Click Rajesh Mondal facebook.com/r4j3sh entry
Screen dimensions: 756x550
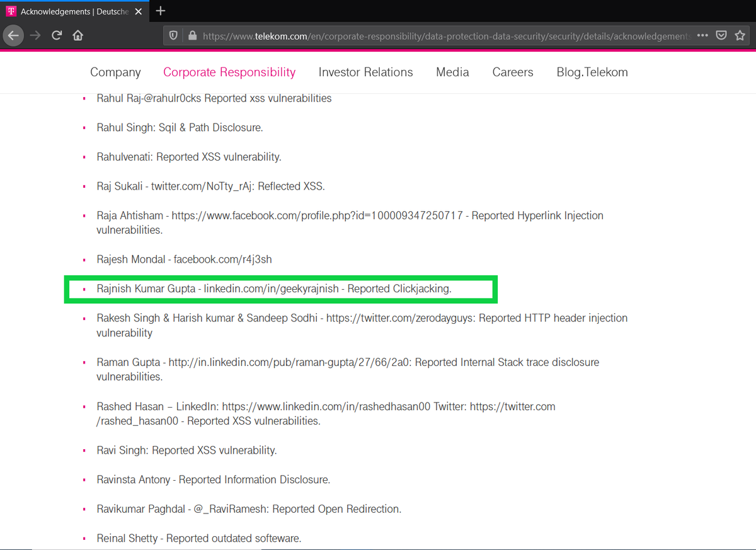click(x=184, y=260)
